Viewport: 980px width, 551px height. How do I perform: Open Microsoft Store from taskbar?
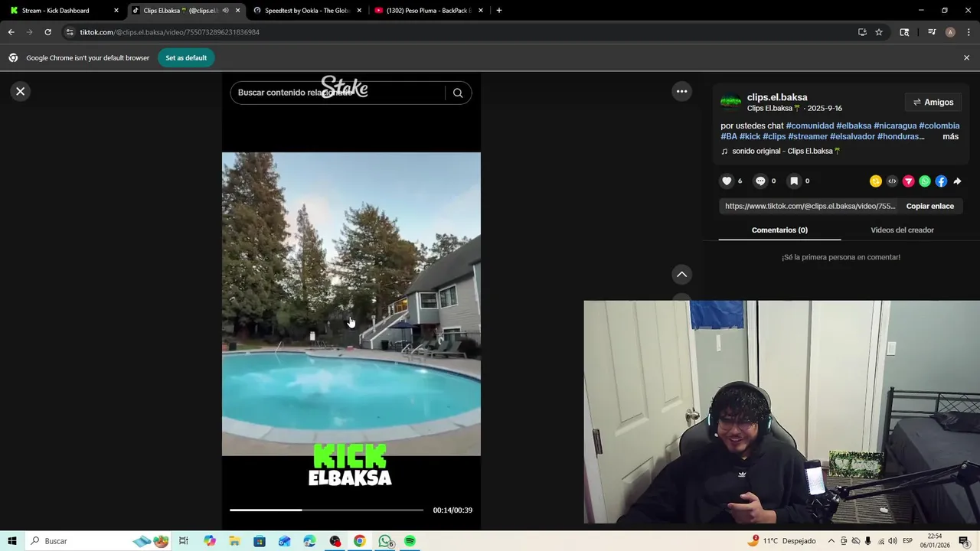point(260,541)
